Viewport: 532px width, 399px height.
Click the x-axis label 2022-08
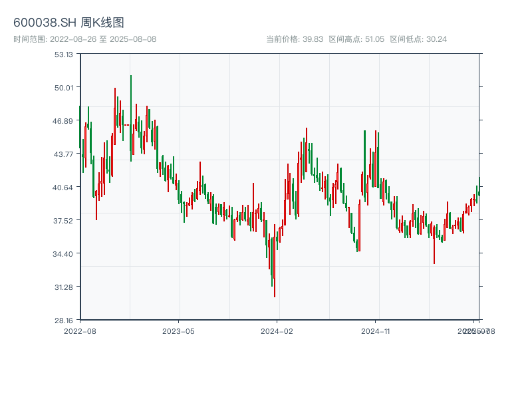click(x=80, y=331)
